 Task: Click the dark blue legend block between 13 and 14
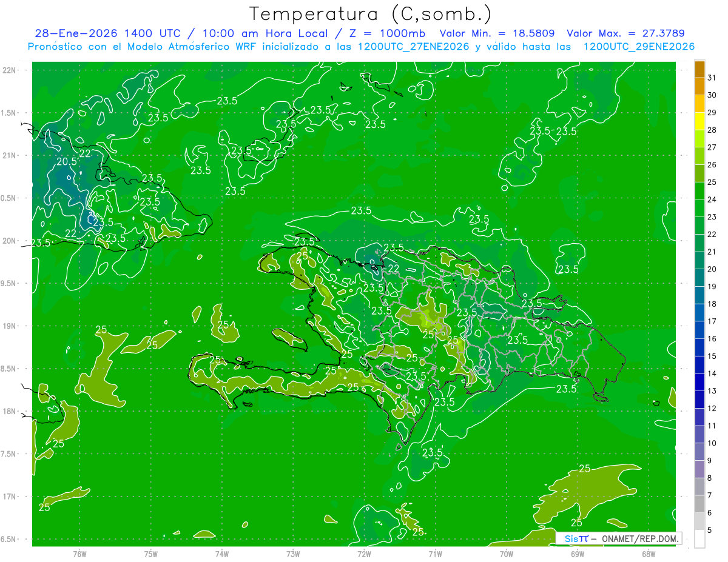point(699,382)
